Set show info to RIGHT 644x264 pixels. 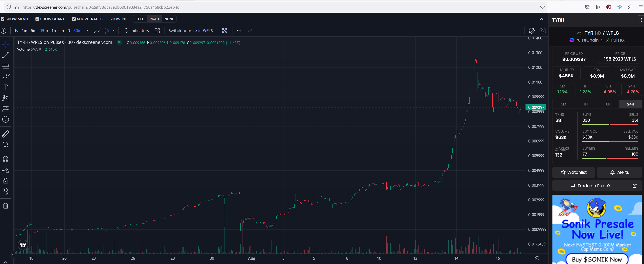155,19
